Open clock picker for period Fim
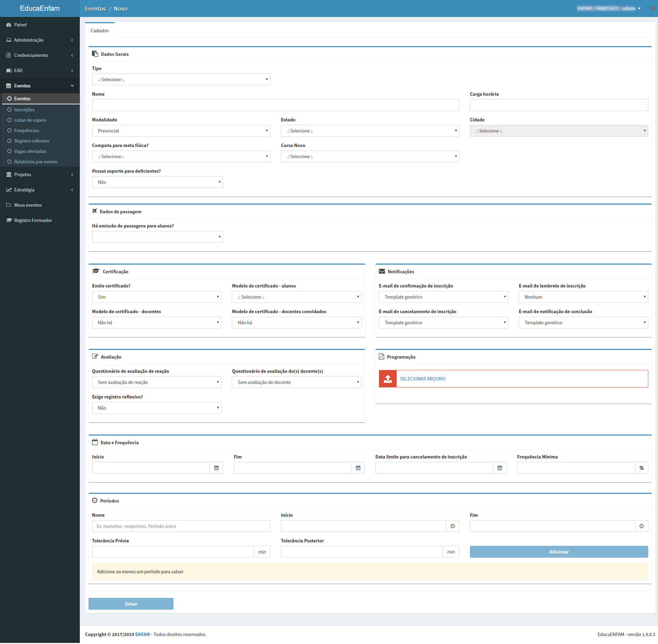 pyautogui.click(x=642, y=526)
